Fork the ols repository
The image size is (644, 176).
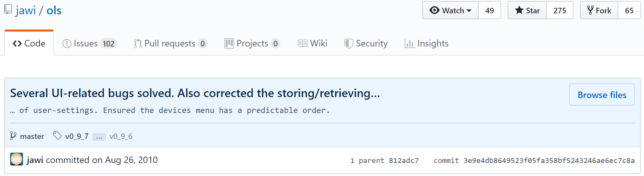599,10
